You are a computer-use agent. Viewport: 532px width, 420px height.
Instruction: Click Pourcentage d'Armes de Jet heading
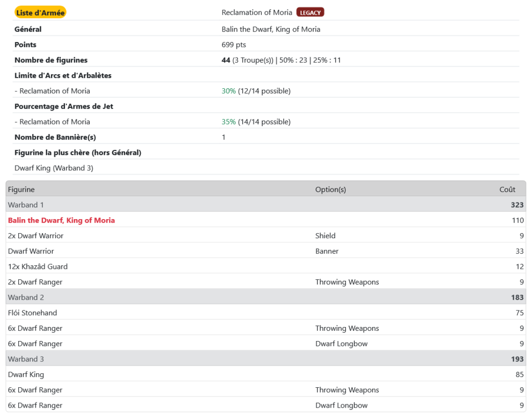pos(64,106)
